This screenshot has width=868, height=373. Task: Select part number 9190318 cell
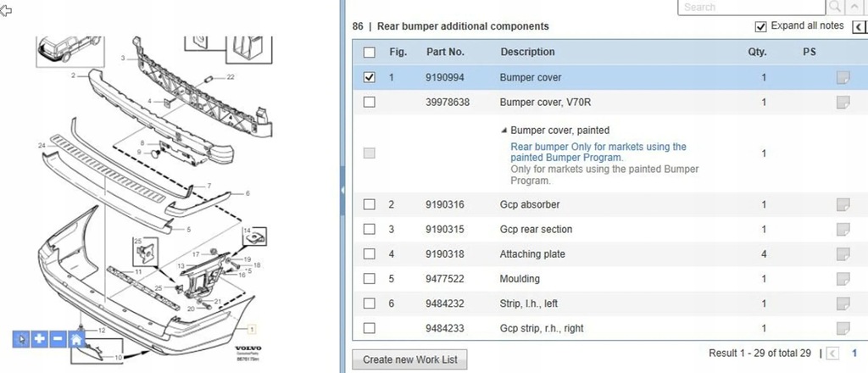(x=444, y=254)
